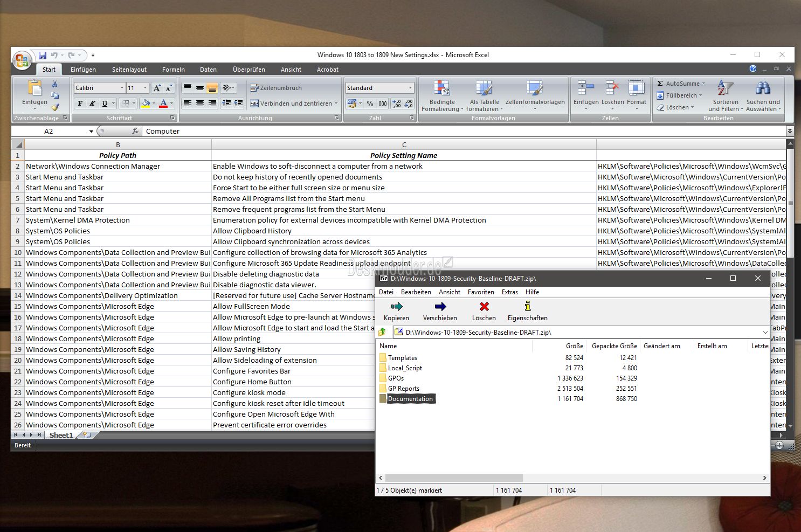The height and width of the screenshot is (532, 801).
Task: Activate the format painter brush icon
Action: [54, 107]
